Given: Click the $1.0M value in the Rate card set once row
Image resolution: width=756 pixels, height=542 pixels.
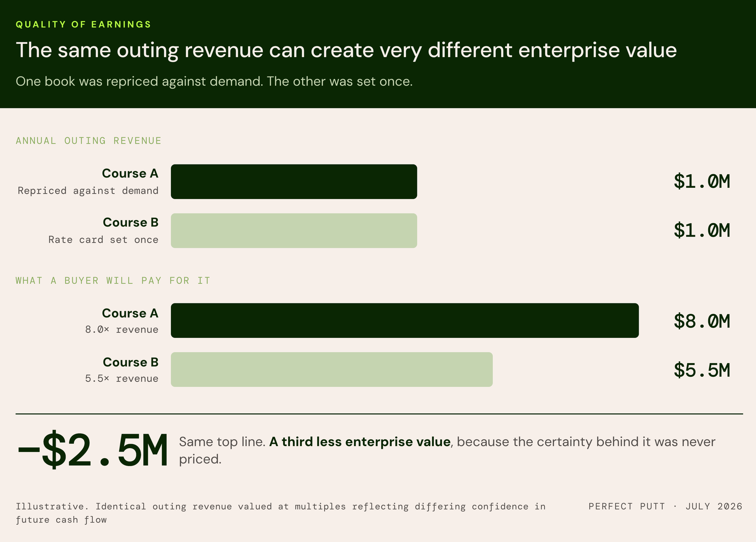Looking at the screenshot, I should [x=702, y=230].
